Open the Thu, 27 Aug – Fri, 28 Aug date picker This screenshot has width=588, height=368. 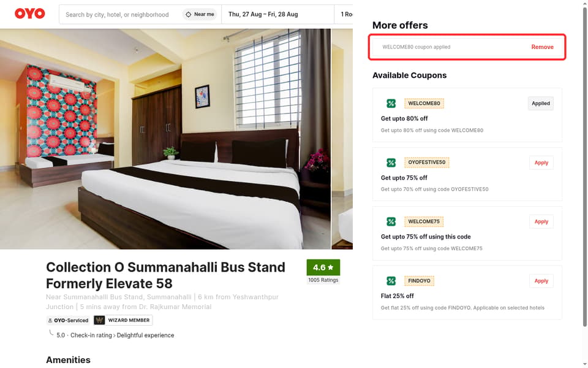click(x=277, y=14)
